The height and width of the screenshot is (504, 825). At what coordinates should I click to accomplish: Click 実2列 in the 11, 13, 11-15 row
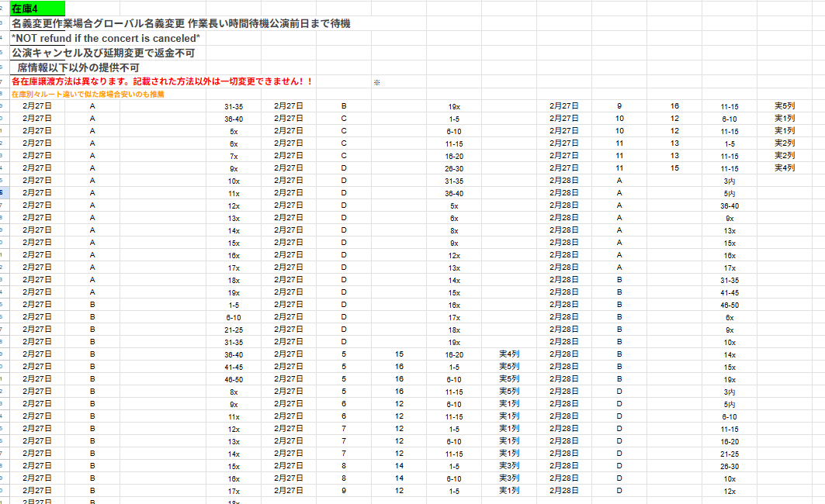785,156
